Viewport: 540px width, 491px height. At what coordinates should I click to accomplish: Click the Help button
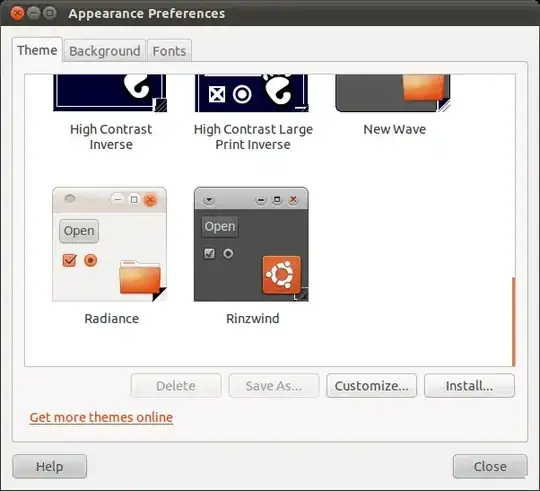pyautogui.click(x=50, y=467)
